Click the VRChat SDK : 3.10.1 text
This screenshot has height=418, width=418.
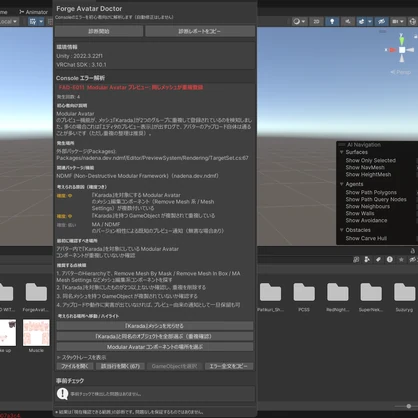[81, 65]
